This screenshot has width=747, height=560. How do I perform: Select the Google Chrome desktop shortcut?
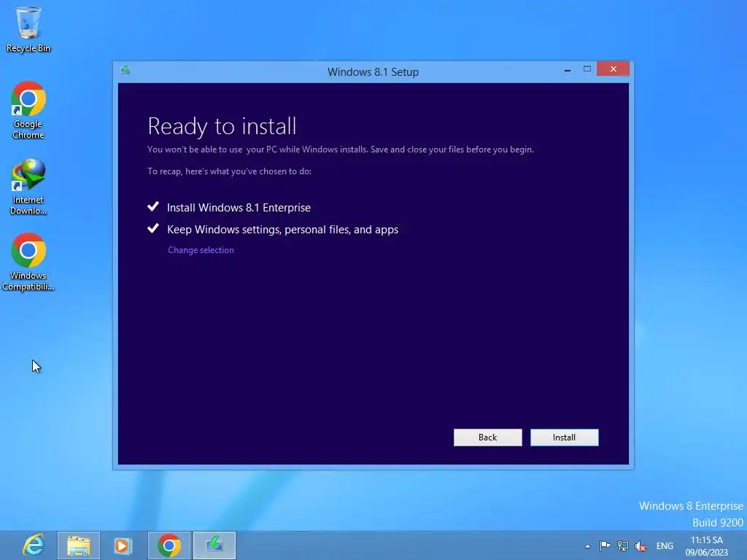(x=28, y=111)
